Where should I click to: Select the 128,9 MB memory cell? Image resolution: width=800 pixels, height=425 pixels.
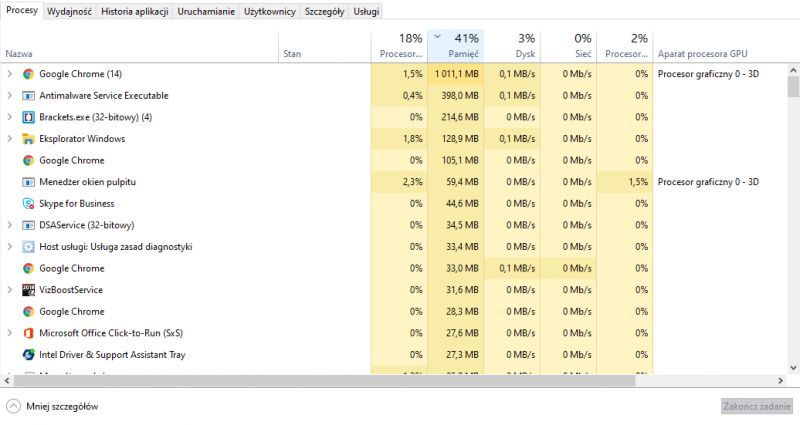(456, 139)
